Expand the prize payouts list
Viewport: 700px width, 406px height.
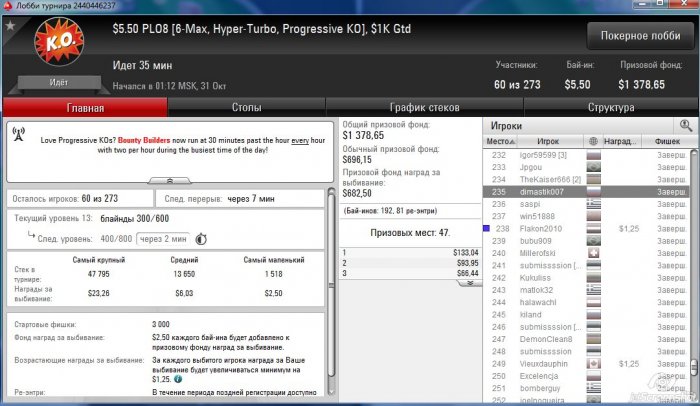[470, 283]
